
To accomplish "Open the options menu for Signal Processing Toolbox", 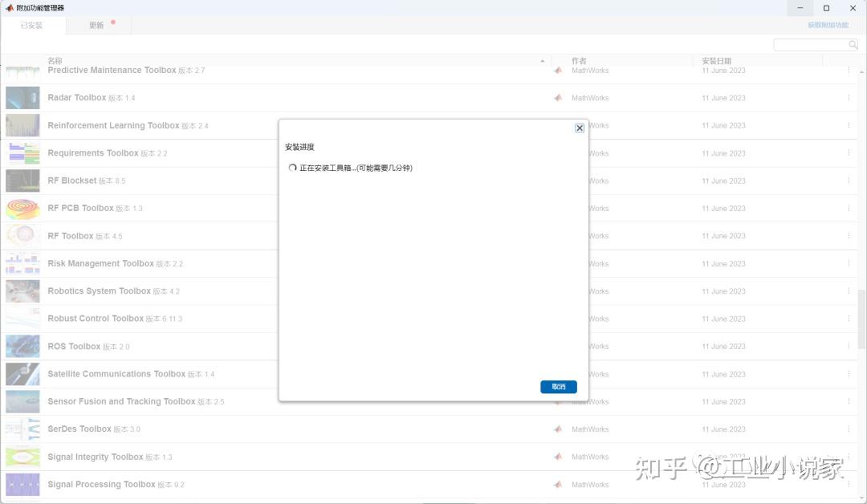I will point(849,484).
